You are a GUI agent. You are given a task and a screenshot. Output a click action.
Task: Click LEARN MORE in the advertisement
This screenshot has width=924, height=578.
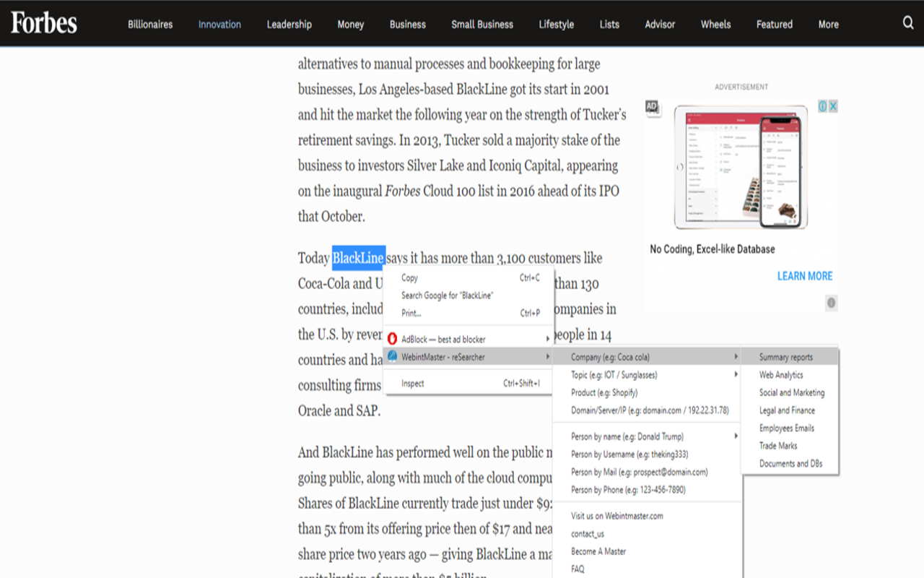point(805,276)
